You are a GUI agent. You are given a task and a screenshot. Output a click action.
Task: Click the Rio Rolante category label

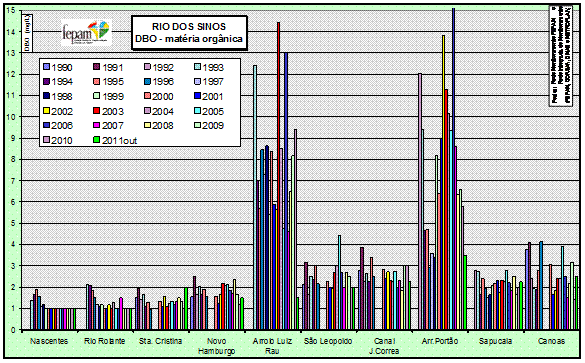coord(104,341)
